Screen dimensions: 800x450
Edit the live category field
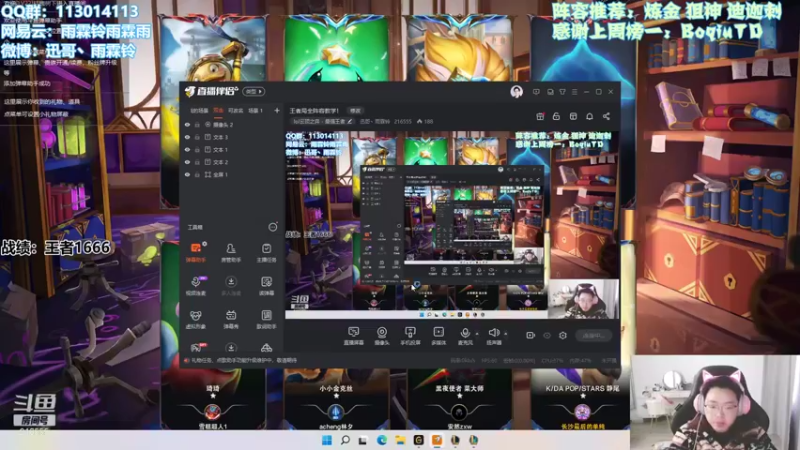(322, 121)
